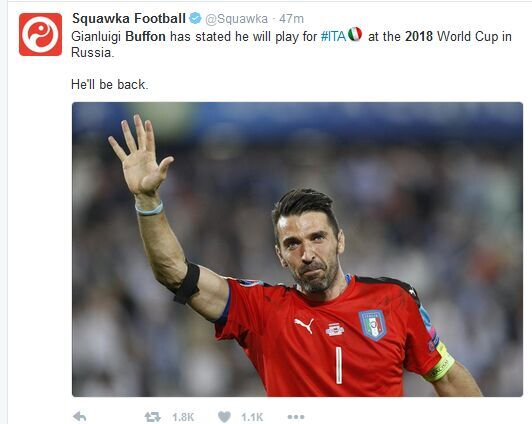View the 1.8K retweet count

click(x=183, y=417)
